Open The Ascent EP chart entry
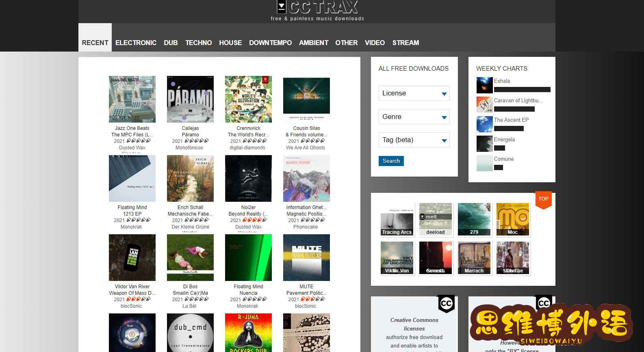This screenshot has height=352, width=644. point(511,120)
